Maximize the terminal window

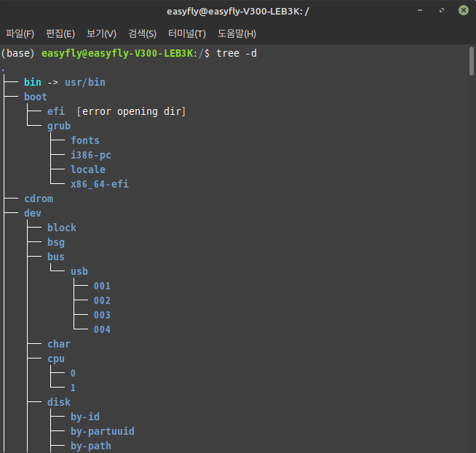click(442, 10)
